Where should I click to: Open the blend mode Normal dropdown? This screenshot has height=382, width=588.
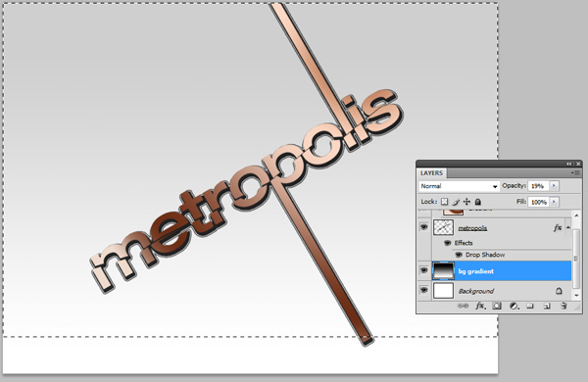[459, 186]
